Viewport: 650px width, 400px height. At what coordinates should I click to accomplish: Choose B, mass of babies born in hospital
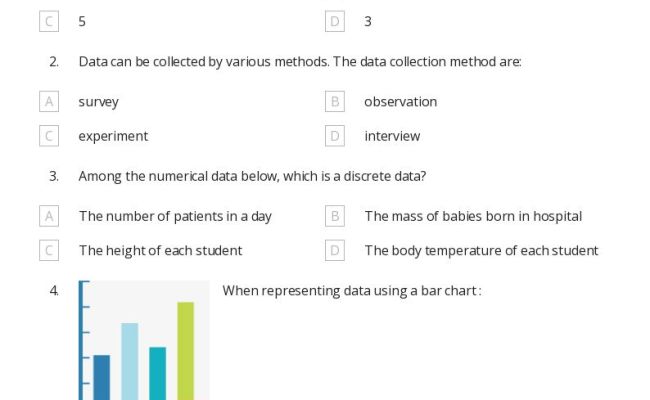335,216
